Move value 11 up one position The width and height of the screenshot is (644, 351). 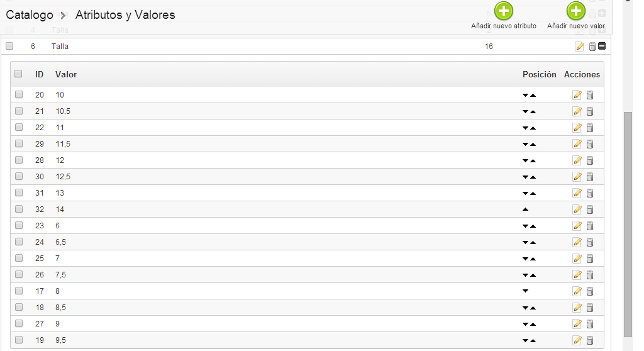[533, 128]
